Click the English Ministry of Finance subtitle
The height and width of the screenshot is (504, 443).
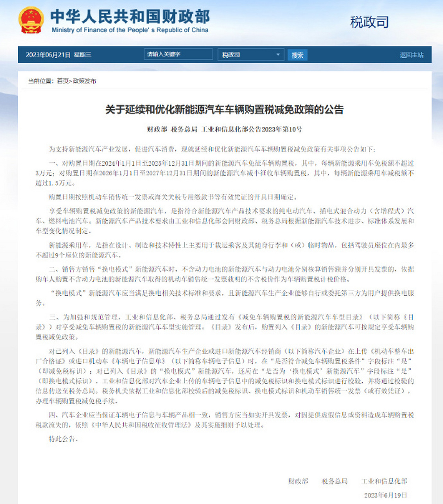tap(130, 30)
